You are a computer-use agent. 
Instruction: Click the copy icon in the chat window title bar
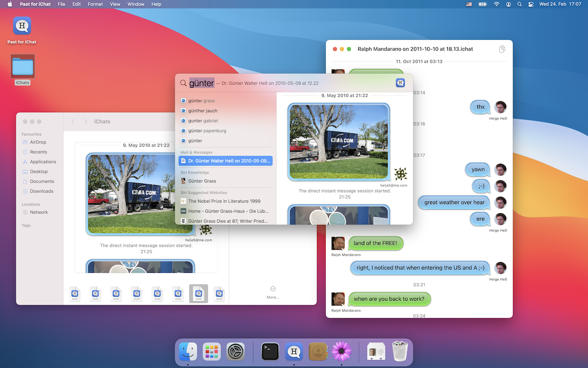coord(502,49)
